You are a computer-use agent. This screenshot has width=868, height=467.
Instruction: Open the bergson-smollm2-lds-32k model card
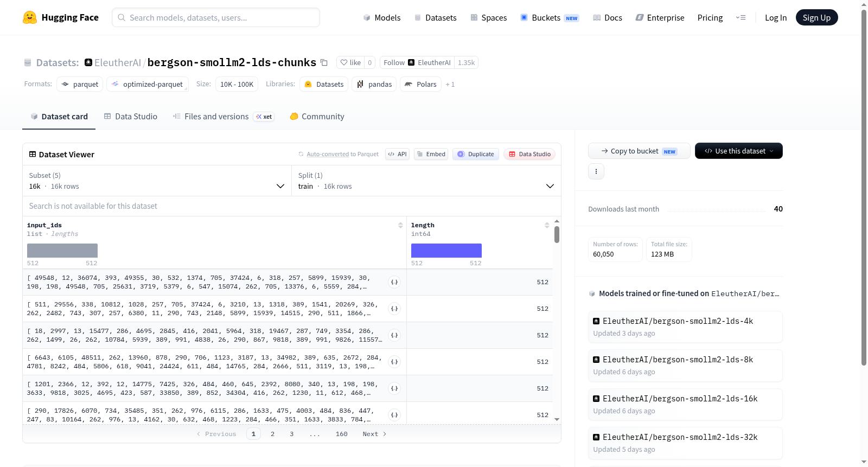tap(685, 443)
